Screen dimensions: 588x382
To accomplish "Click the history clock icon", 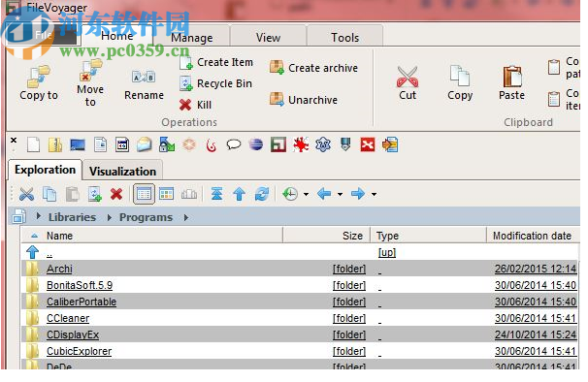I will click(x=290, y=194).
